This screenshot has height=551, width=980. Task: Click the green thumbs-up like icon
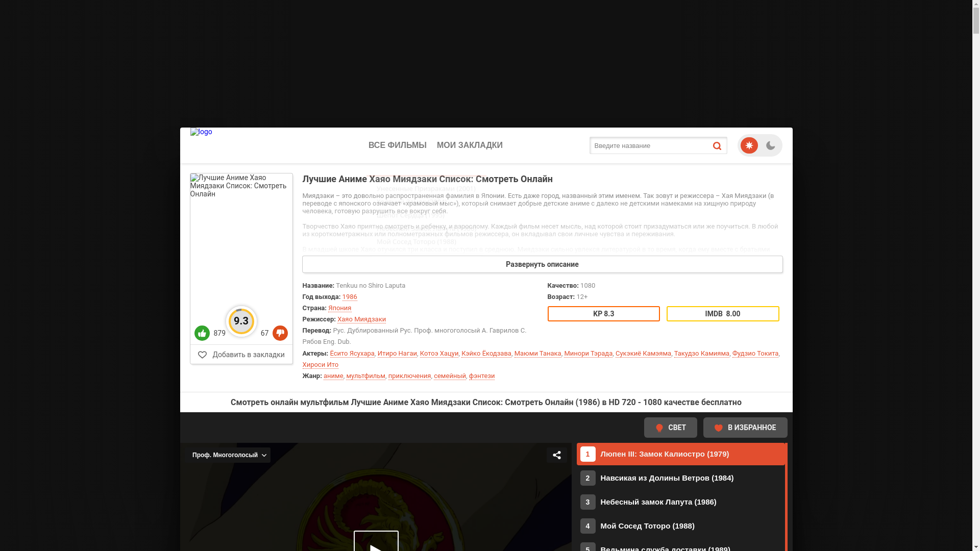click(202, 333)
